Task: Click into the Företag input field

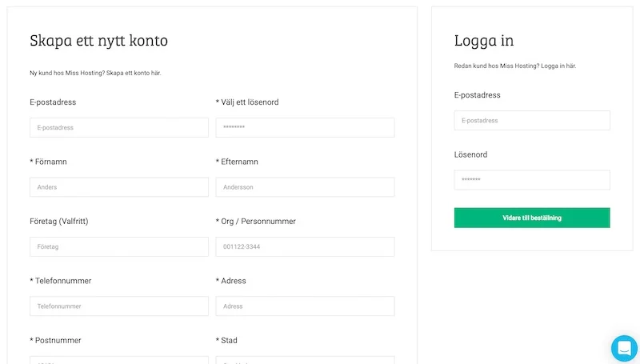Action: click(x=119, y=246)
